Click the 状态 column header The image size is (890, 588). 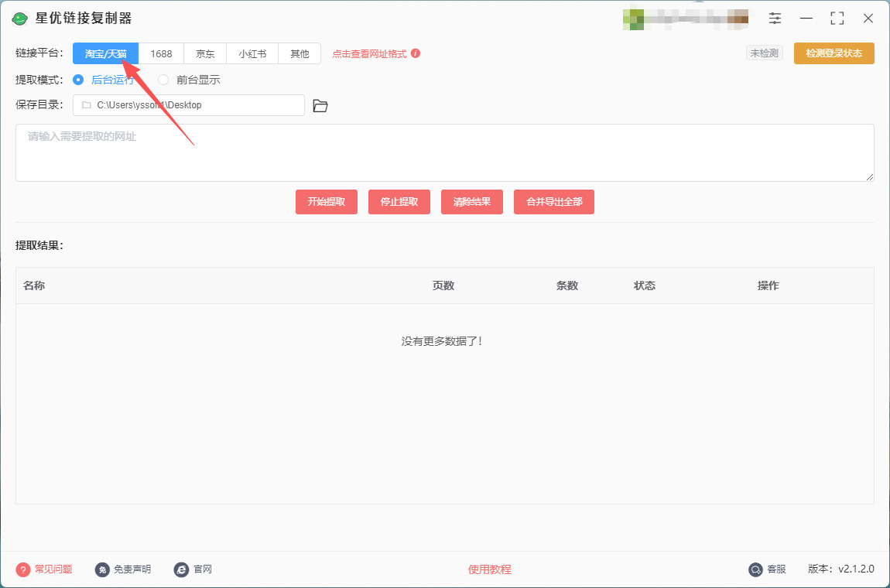(x=645, y=285)
